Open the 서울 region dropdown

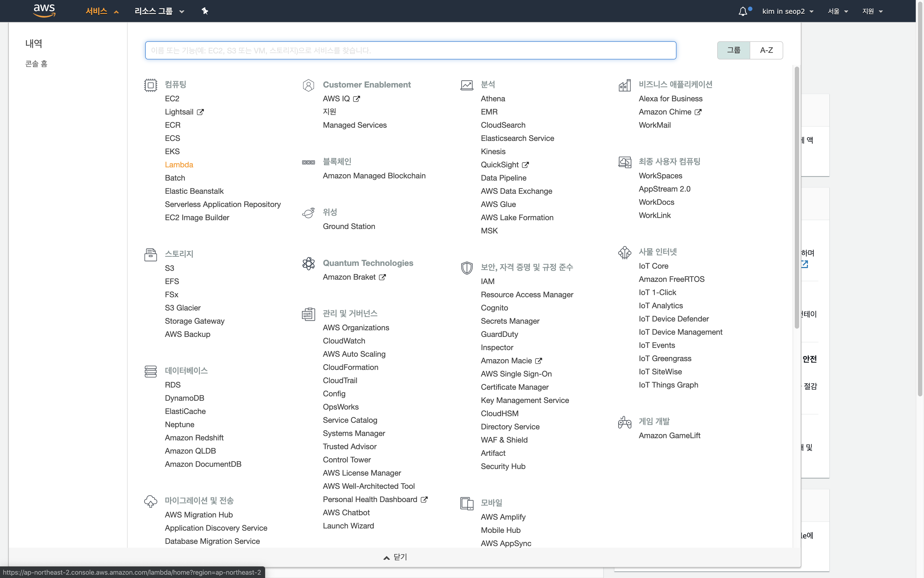[838, 11]
